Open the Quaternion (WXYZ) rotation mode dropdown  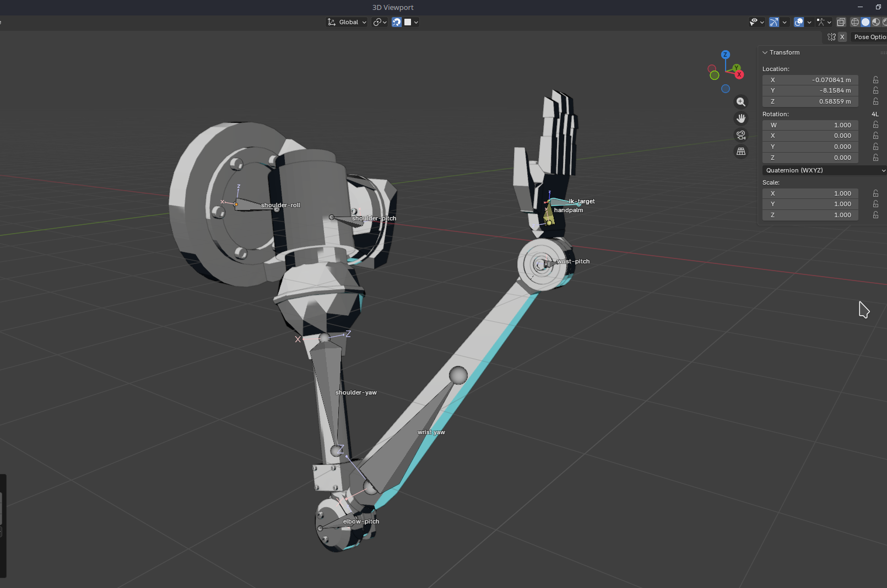coord(824,170)
